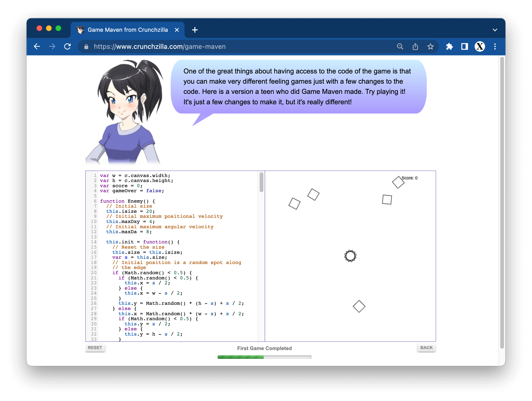
Task: Click line number 13 in the gutter
Action: (x=94, y=237)
